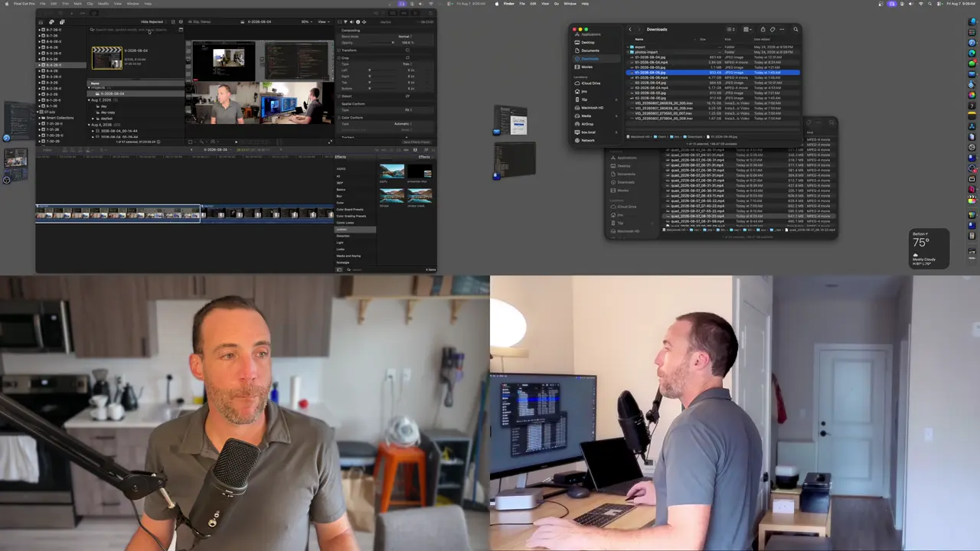Open the Spatial Conform Type Fit dropdown
The width and height of the screenshot is (980, 551).
coord(407,110)
